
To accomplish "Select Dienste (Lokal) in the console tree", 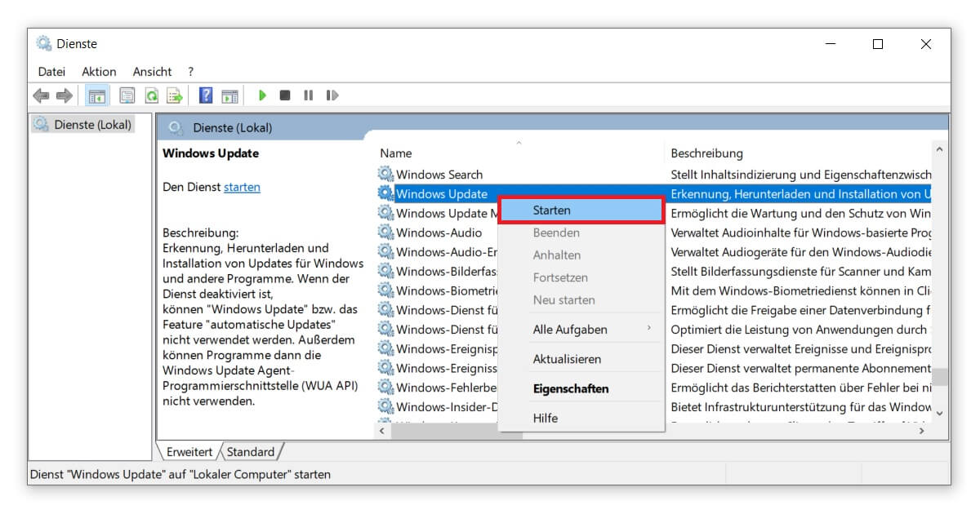I will 83,125.
